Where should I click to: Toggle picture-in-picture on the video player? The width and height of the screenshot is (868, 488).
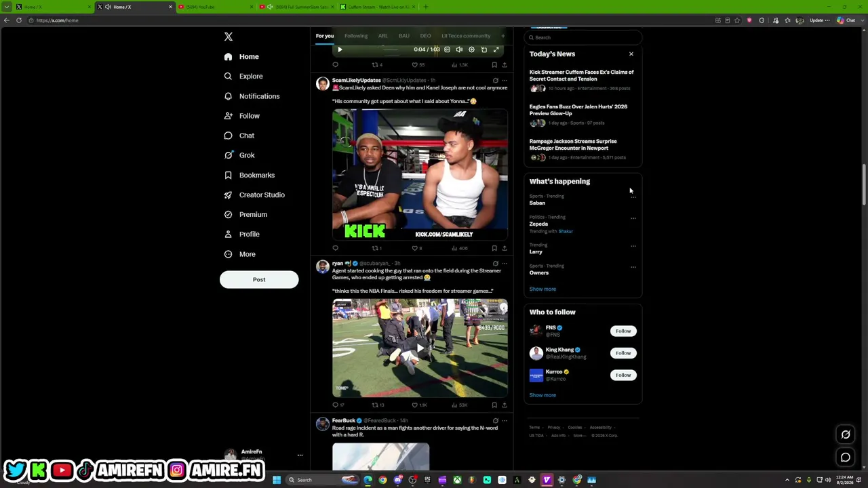click(x=484, y=49)
